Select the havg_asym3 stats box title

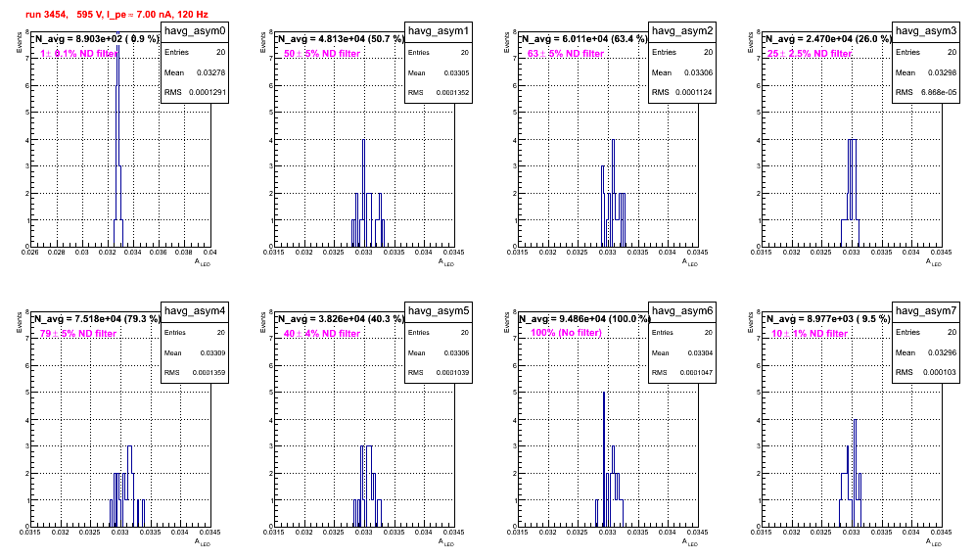pos(926,31)
